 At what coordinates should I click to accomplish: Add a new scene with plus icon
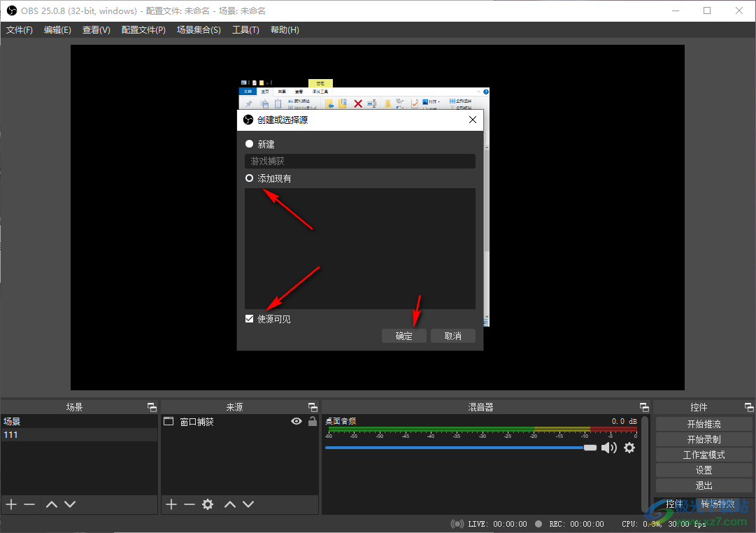[x=11, y=504]
